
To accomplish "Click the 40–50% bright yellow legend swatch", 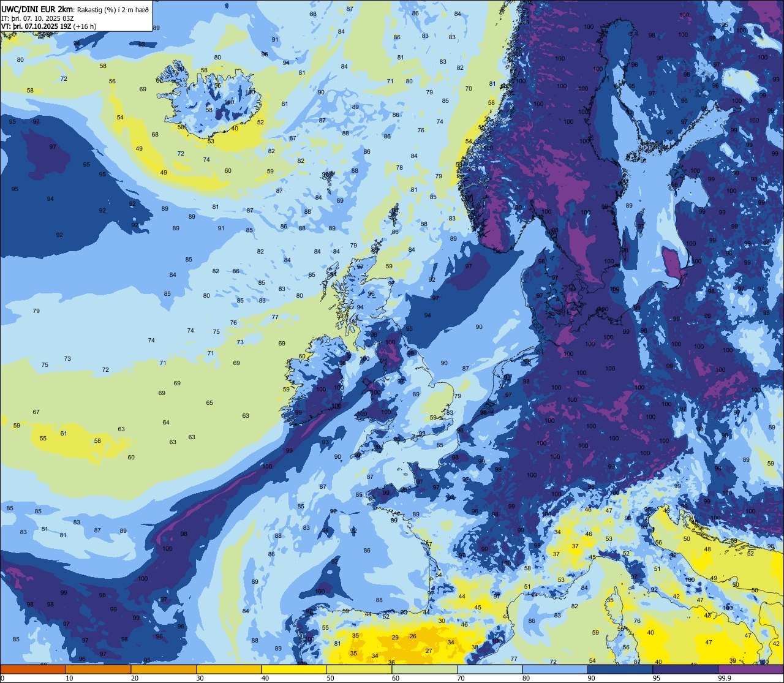I will click(294, 669).
